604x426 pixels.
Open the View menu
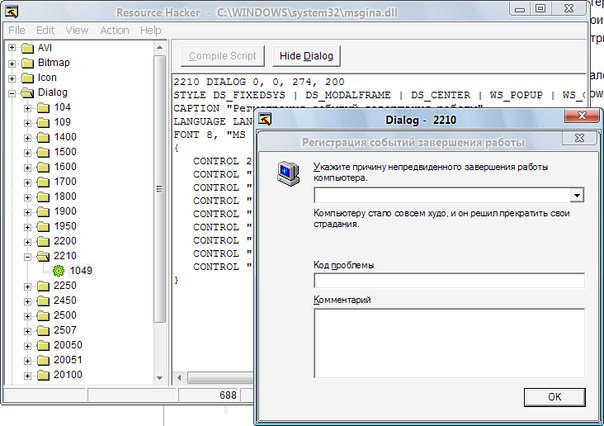77,30
